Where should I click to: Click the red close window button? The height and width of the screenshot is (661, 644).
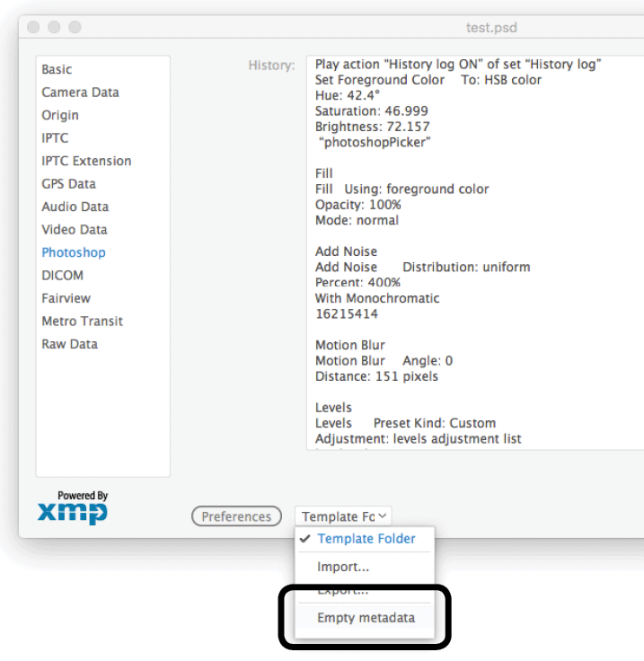[33, 27]
